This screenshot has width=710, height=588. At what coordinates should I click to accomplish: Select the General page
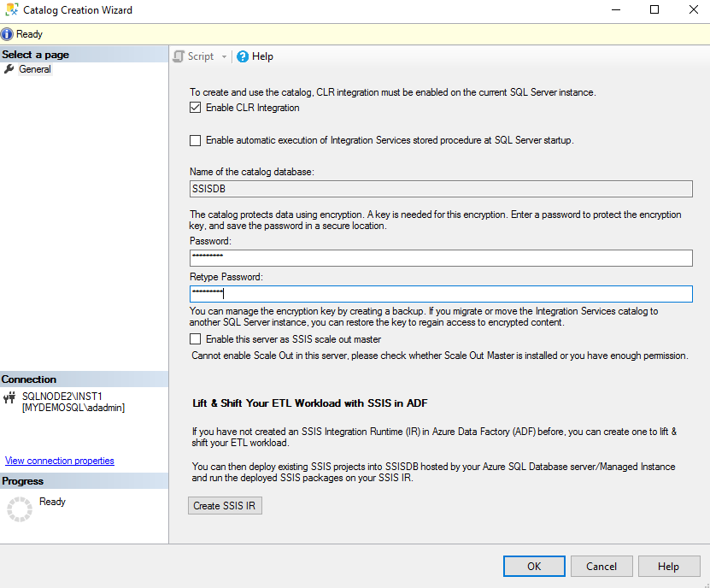(35, 69)
